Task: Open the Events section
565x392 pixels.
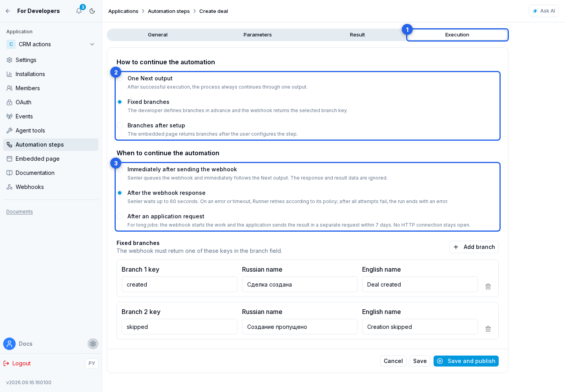Action: click(51, 116)
